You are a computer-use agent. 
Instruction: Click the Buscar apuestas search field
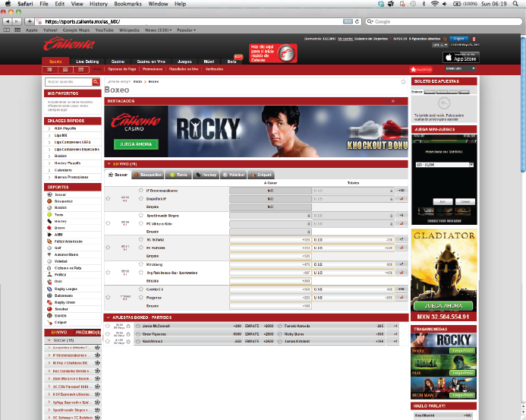coord(69,81)
